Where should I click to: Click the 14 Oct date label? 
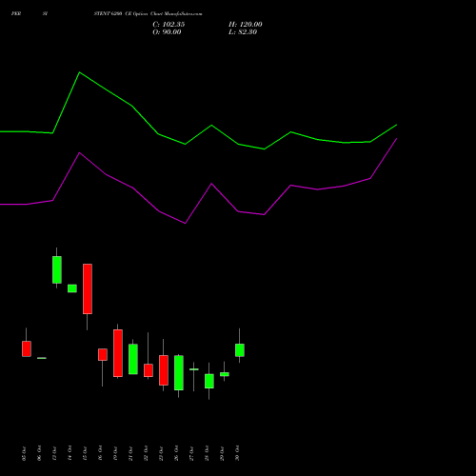coord(69,453)
